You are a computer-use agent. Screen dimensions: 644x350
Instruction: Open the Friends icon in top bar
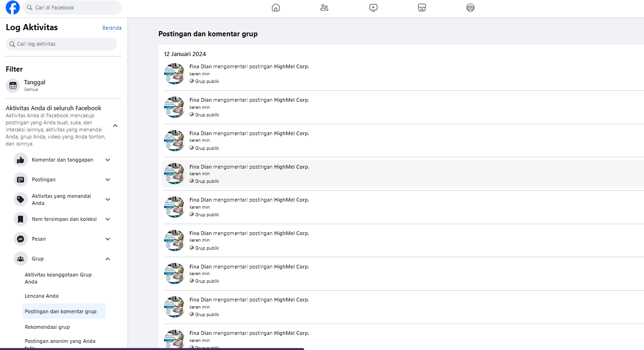point(324,8)
